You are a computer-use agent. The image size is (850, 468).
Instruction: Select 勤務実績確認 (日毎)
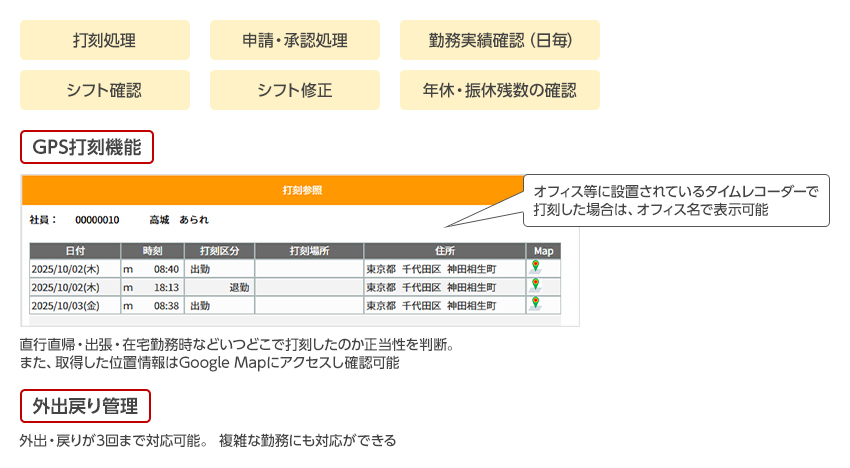(x=500, y=41)
